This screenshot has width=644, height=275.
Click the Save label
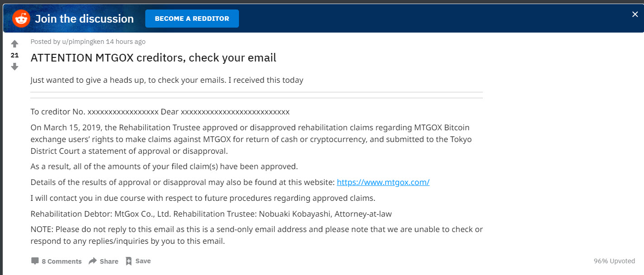(x=143, y=261)
